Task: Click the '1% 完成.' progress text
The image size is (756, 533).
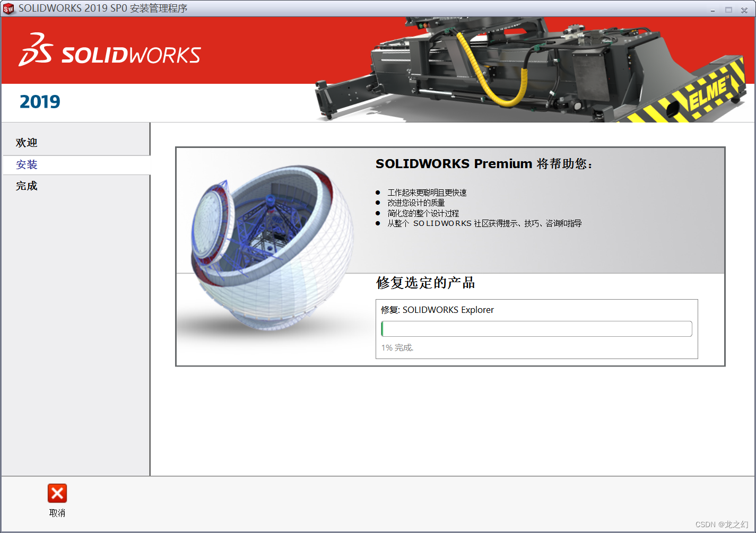Action: coord(397,348)
